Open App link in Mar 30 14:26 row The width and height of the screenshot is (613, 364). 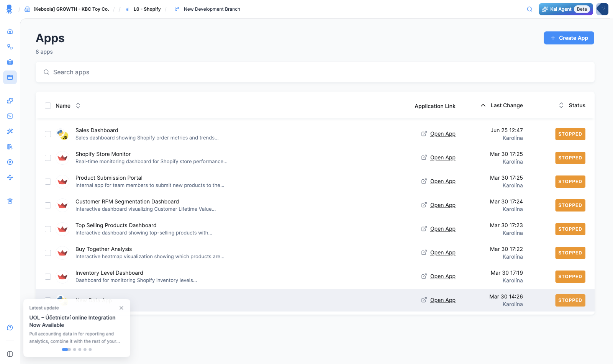click(x=443, y=300)
